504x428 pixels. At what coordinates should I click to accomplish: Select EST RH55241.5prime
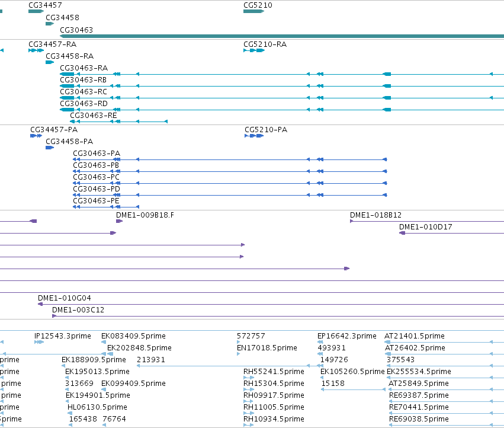[274, 372]
